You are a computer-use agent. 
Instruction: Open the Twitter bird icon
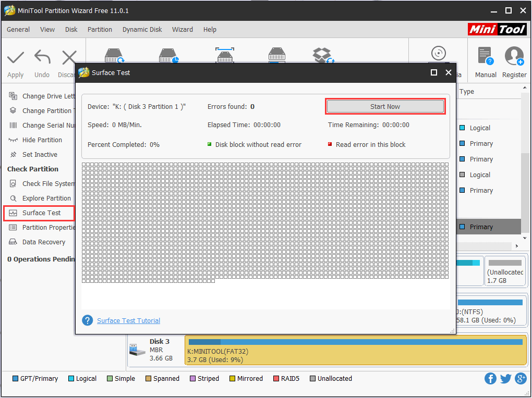pos(505,378)
